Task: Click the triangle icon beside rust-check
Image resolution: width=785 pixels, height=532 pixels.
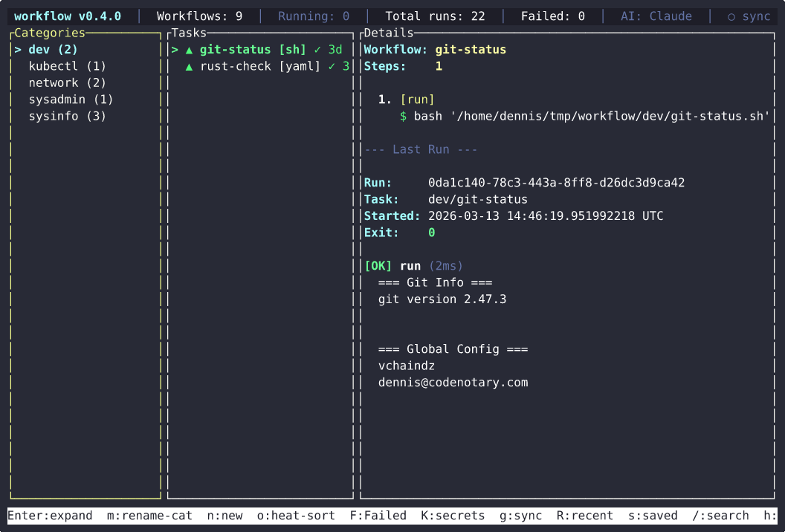Action: [189, 66]
